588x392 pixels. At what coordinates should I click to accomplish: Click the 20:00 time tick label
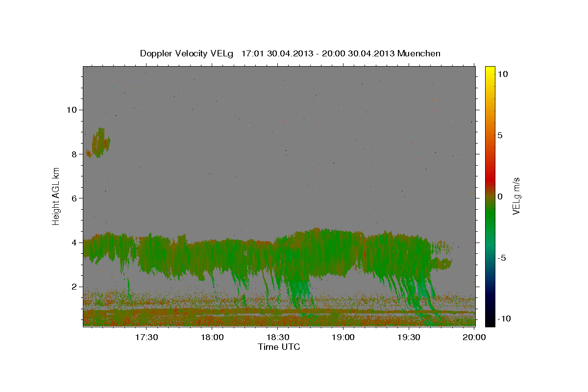click(474, 338)
